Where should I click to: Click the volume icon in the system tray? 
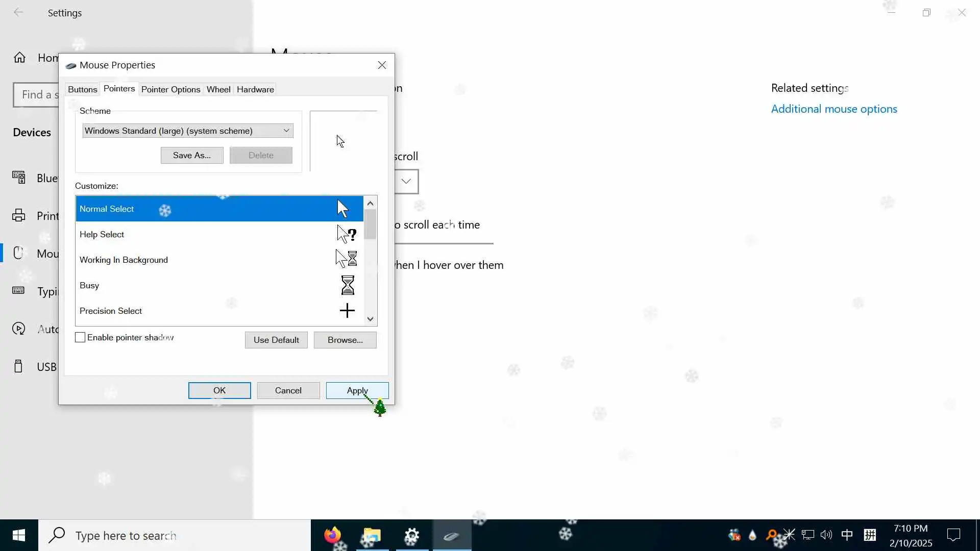pos(826,535)
